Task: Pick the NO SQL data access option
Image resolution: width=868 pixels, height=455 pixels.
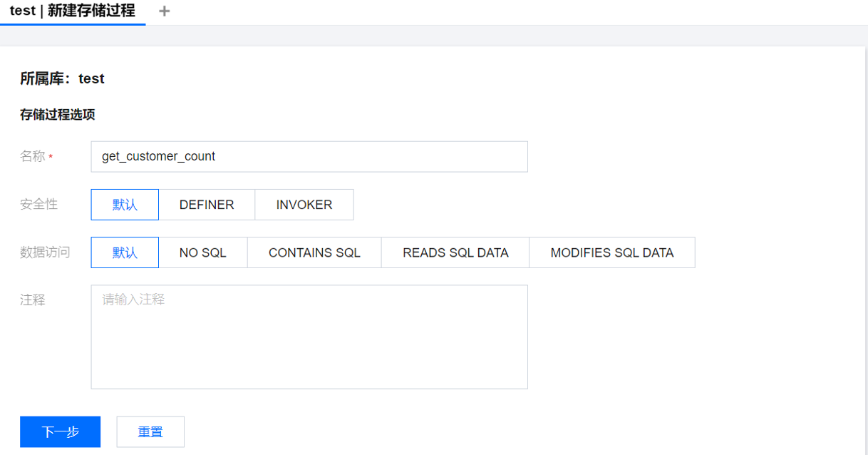Action: click(203, 252)
